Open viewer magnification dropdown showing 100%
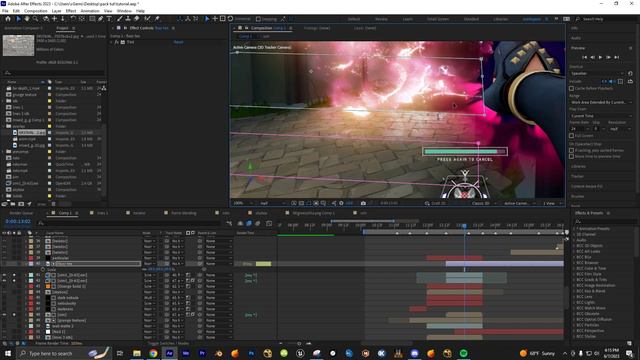 243,203
